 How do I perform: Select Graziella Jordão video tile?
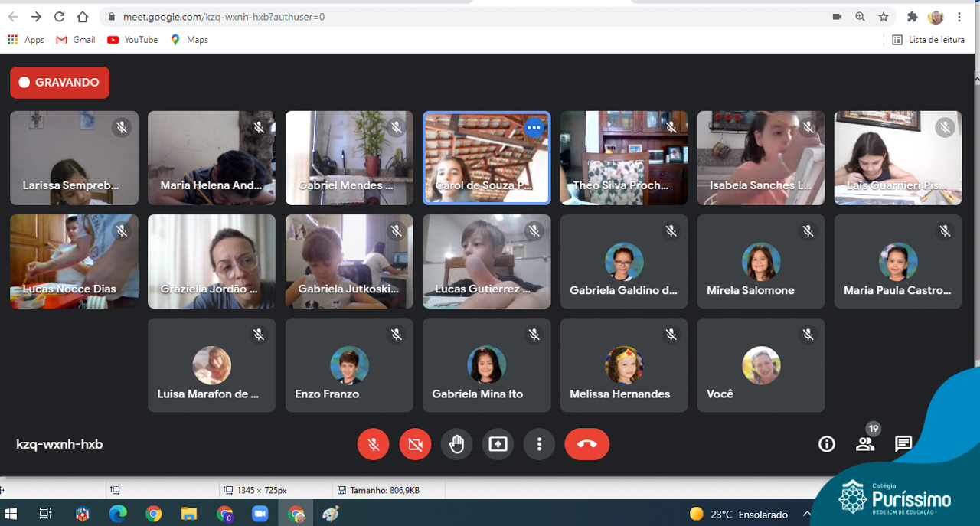(x=211, y=261)
